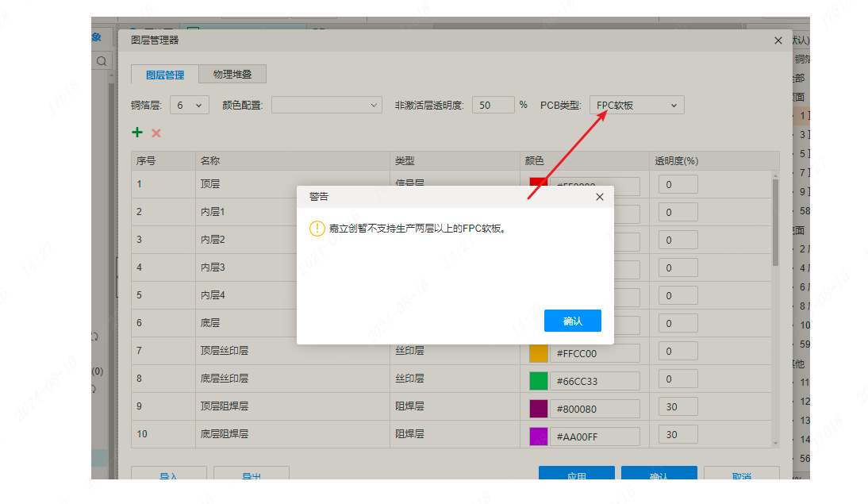The image size is (868, 504).
Task: Expand the 颜色配置 dropdown
Action: (327, 105)
